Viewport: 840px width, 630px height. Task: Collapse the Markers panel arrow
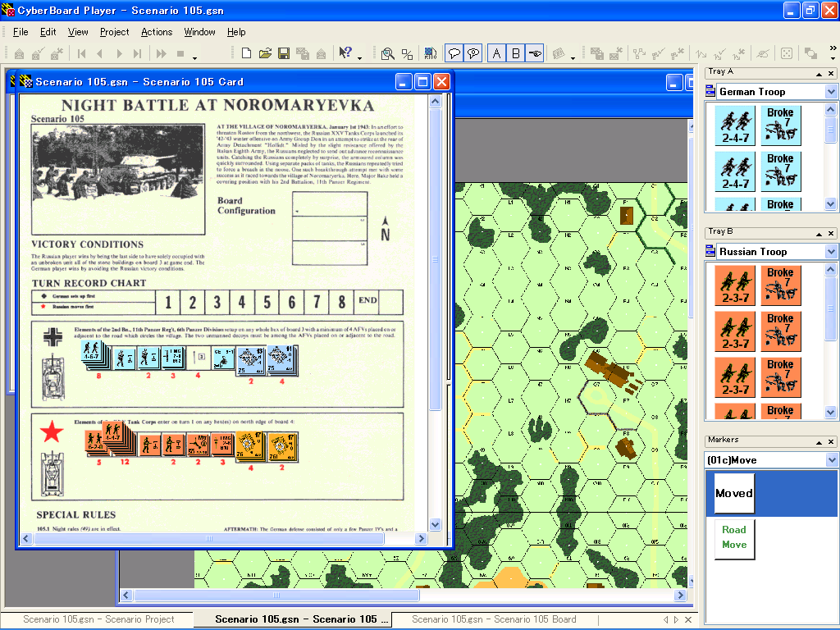(819, 442)
